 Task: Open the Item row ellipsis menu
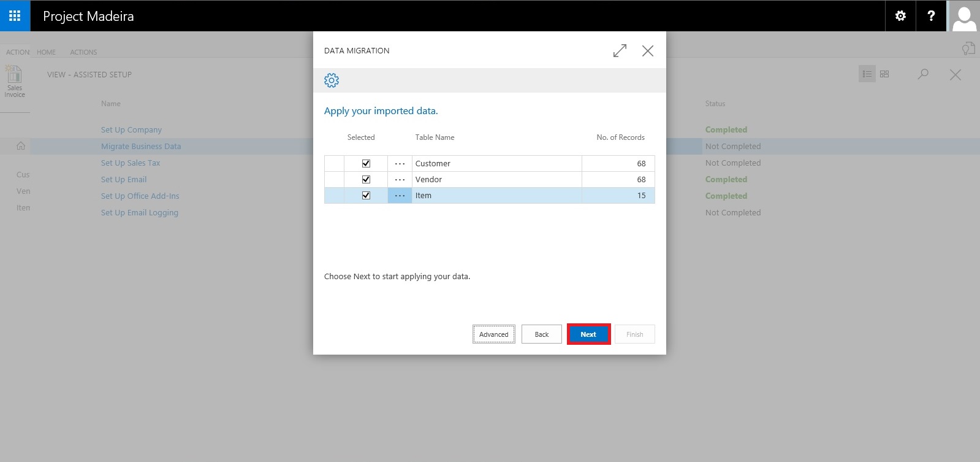click(x=400, y=196)
